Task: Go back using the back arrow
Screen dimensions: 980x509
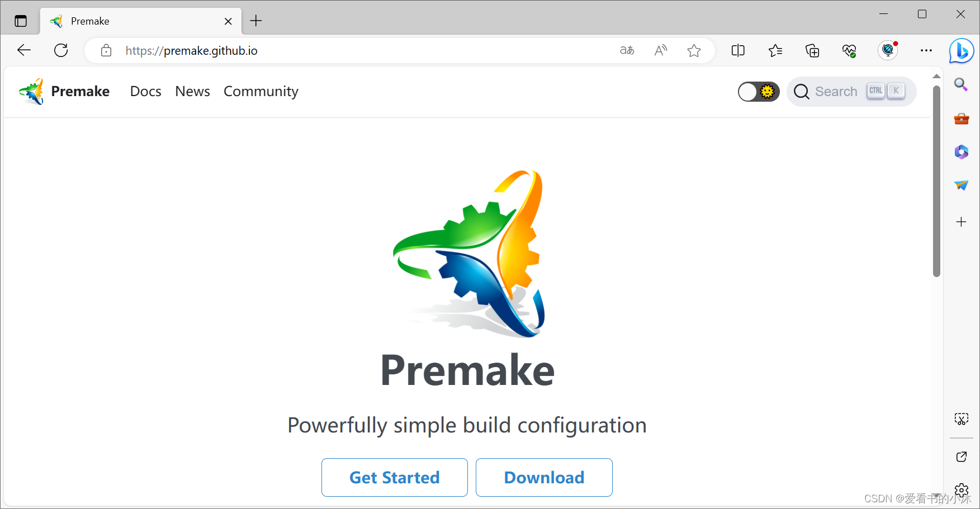Action: (x=24, y=50)
